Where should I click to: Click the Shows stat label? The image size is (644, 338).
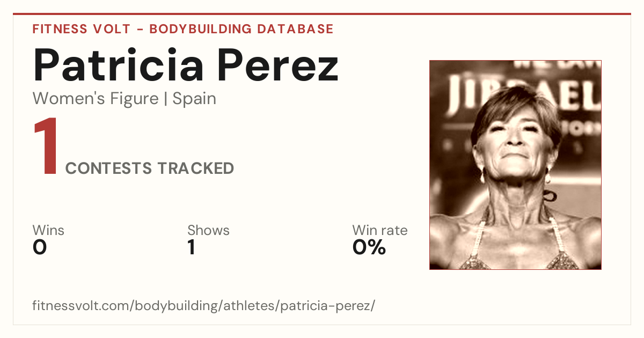pos(208,231)
